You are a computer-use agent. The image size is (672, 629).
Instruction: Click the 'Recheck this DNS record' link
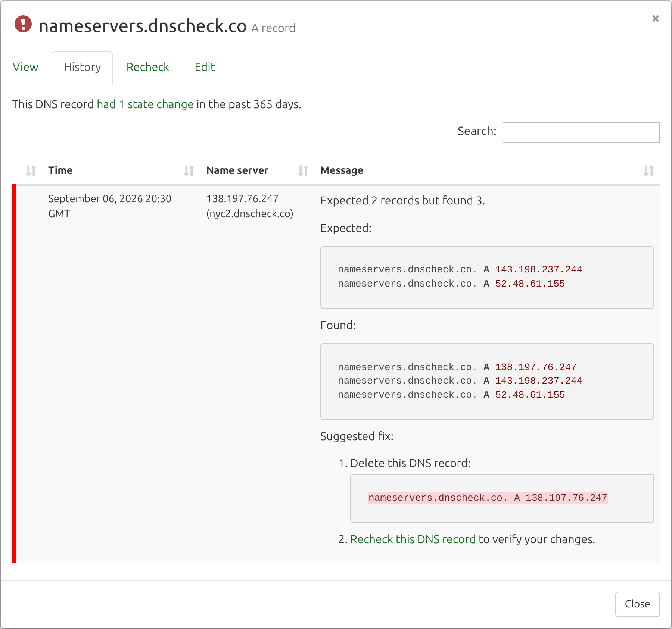click(413, 539)
